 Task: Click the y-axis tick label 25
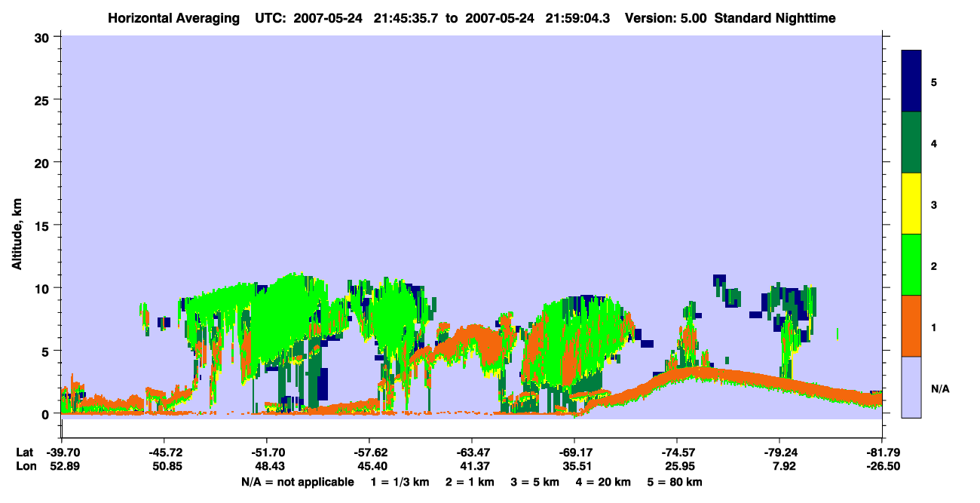pyautogui.click(x=44, y=100)
